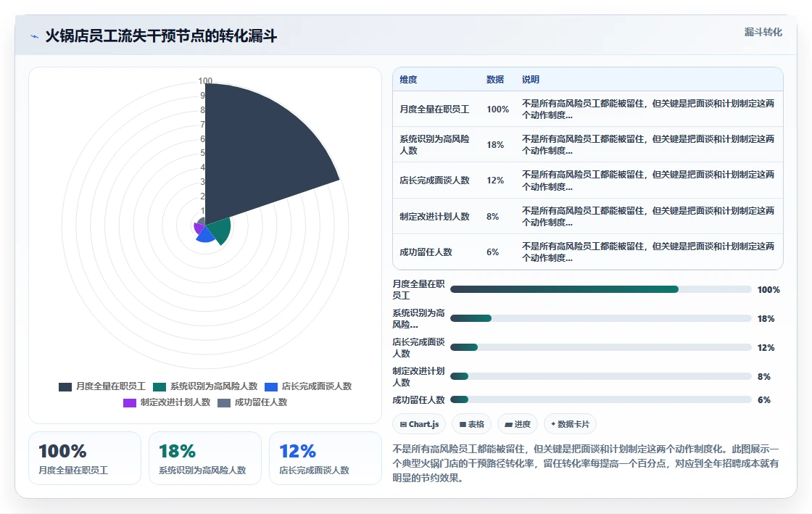The image size is (812, 514).
Task: Toggle 成功留任人数 gray legend swatch
Action: 224,402
